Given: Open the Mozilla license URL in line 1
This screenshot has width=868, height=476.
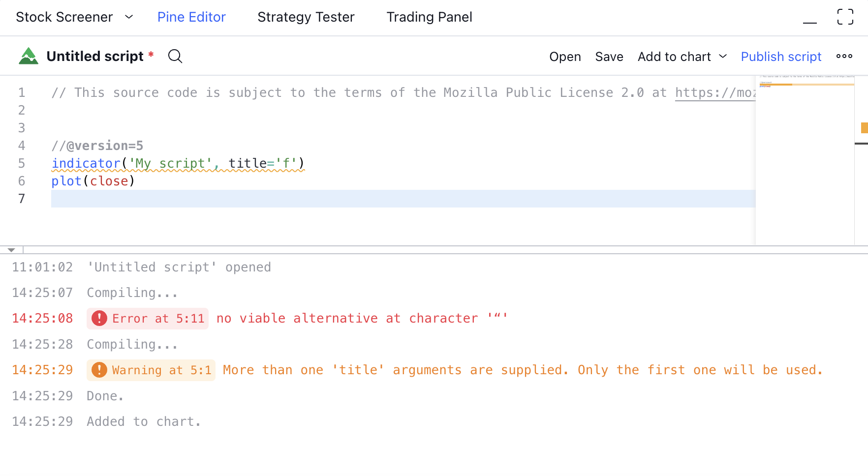Looking at the screenshot, I should click(715, 93).
